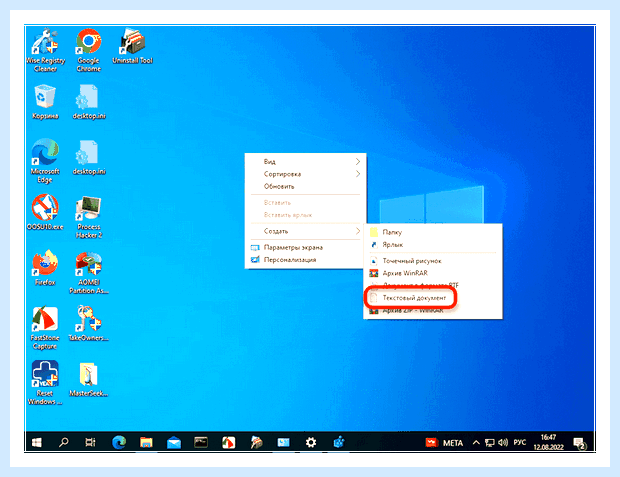Open the Wise Registry Cleaner desktop shortcut
This screenshot has height=477, width=620.
(x=45, y=50)
